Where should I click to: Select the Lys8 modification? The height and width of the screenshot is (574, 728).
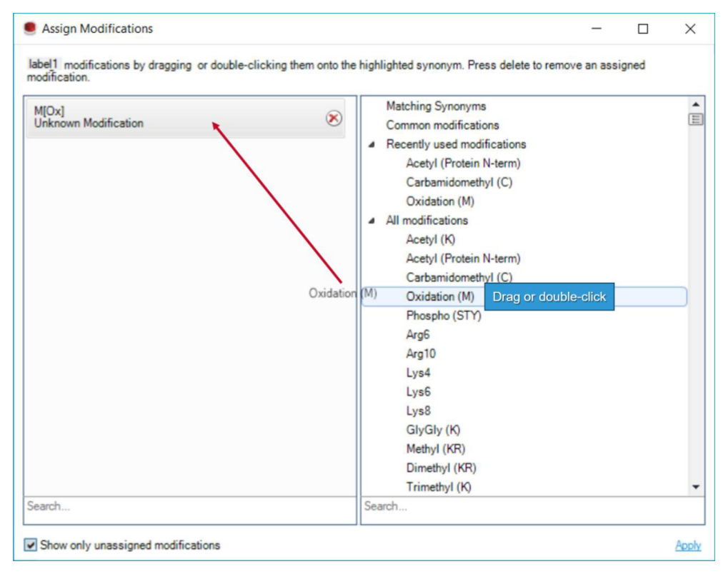point(419,411)
